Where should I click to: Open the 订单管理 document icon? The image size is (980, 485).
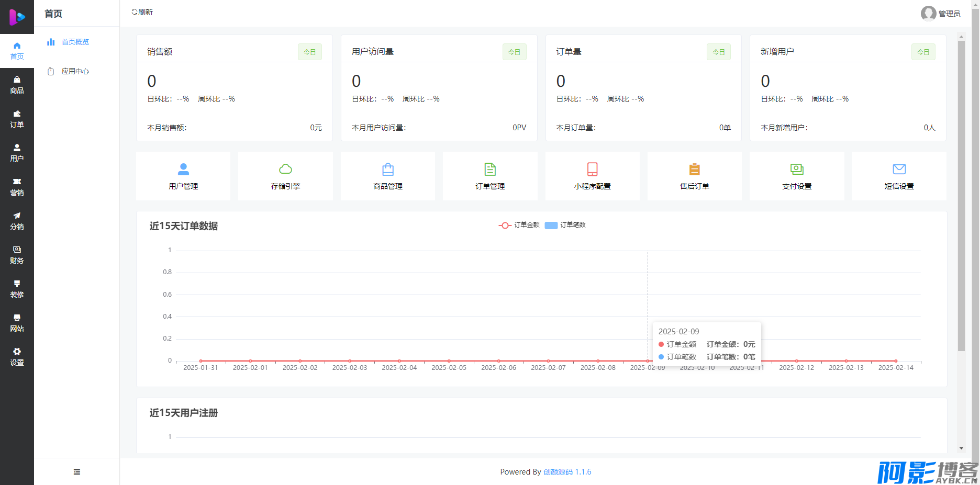click(x=490, y=170)
